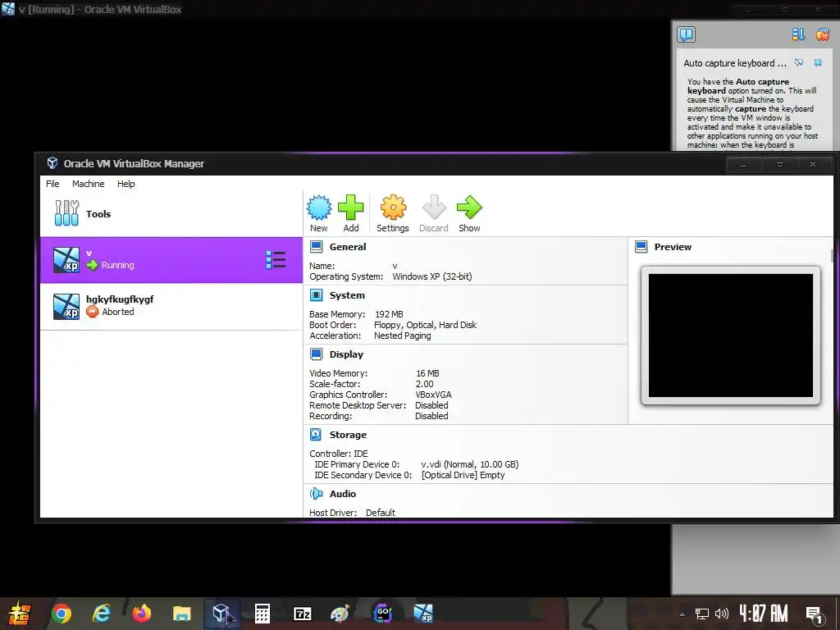
Task: Toggle notification center speech-bubble icon
Action: point(687,34)
